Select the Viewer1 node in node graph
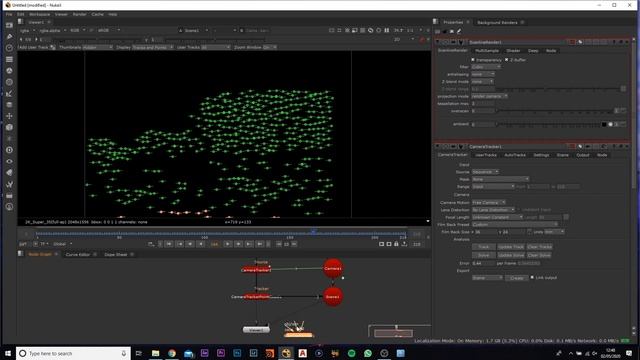 click(x=256, y=329)
